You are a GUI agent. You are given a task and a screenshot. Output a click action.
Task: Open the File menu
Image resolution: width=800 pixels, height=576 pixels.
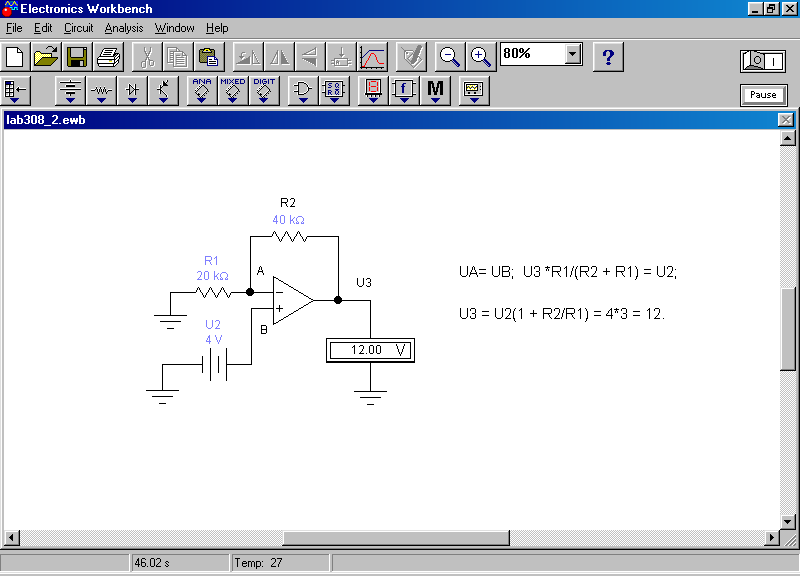click(x=14, y=28)
